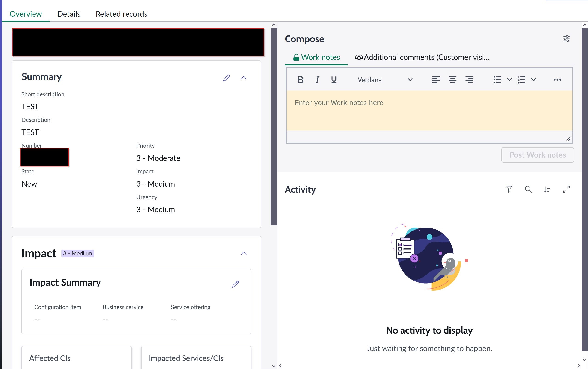The height and width of the screenshot is (369, 588).
Task: Align text to the center
Action: pos(453,79)
